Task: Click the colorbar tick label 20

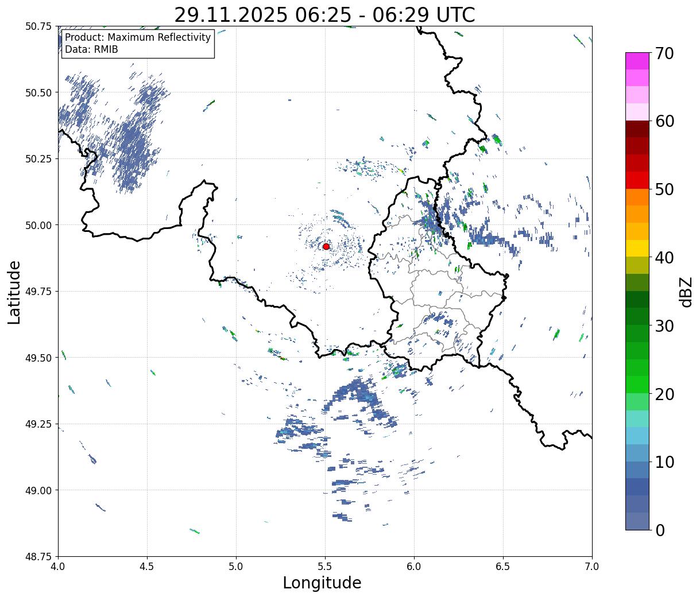Action: [x=664, y=394]
